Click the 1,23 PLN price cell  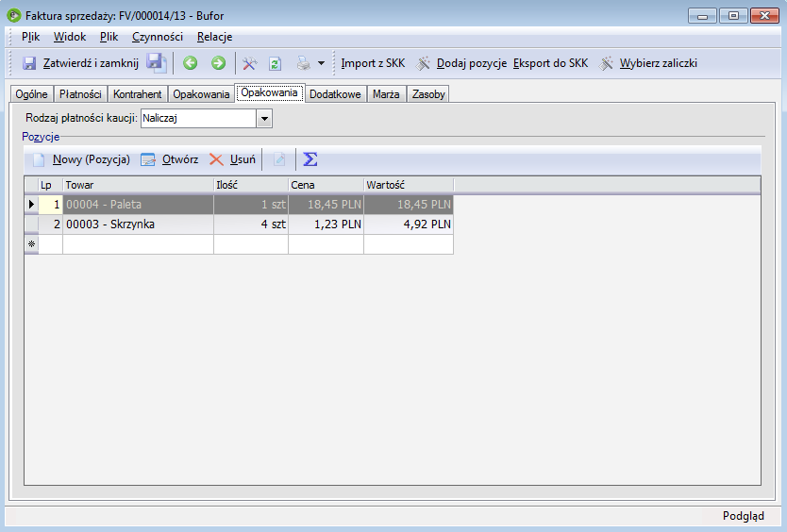tap(327, 224)
